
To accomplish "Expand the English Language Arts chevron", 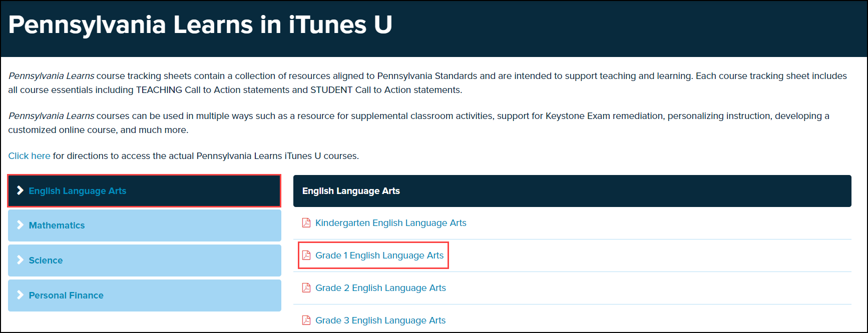I will [20, 190].
